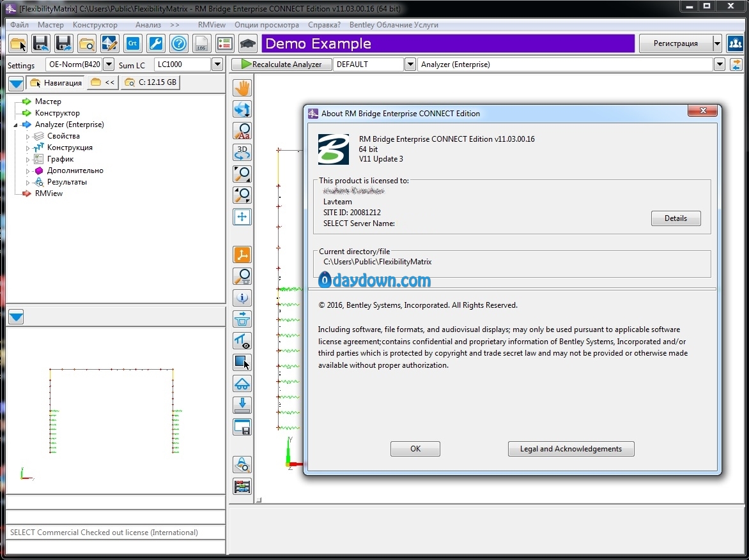This screenshot has width=749, height=560.
Task: Click the magnifier Aa text zoom icon
Action: pyautogui.click(x=242, y=131)
